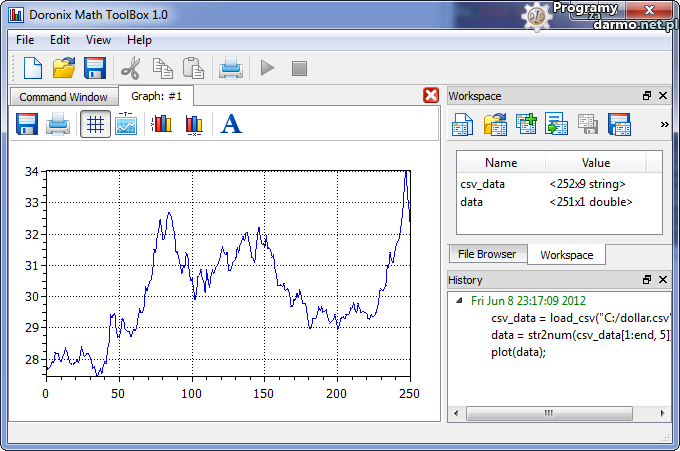Switch to the Command Window tab
The image size is (680, 451).
(x=63, y=97)
